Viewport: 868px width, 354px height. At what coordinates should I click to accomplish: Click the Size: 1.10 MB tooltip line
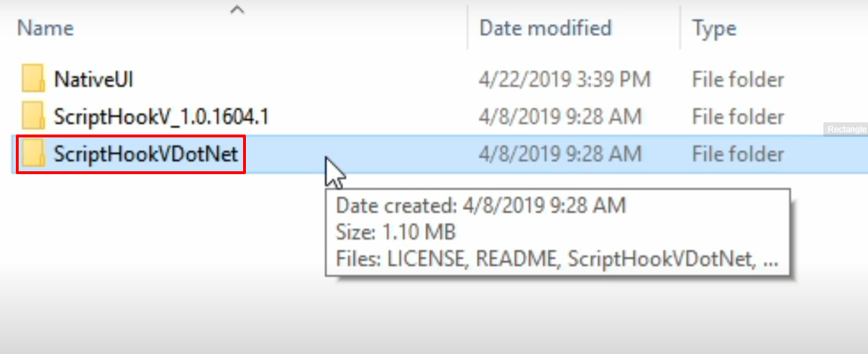tap(396, 232)
